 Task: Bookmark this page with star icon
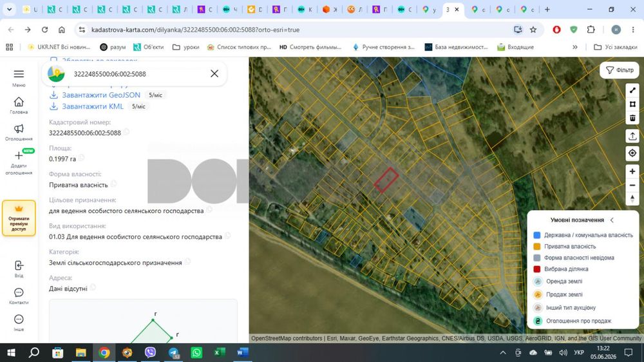tap(533, 30)
